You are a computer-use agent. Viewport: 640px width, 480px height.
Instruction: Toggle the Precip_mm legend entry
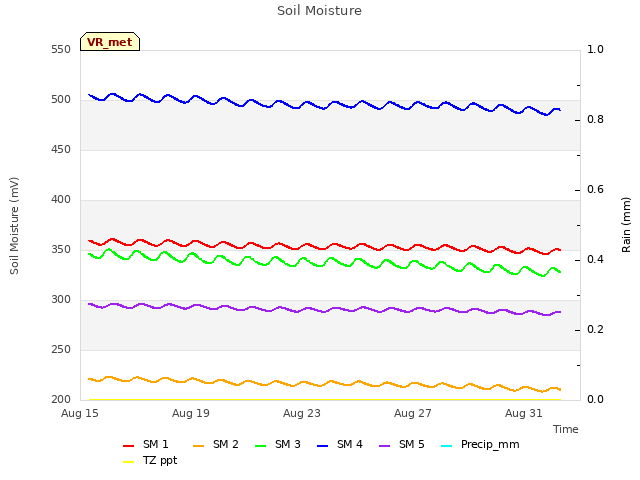(x=480, y=444)
